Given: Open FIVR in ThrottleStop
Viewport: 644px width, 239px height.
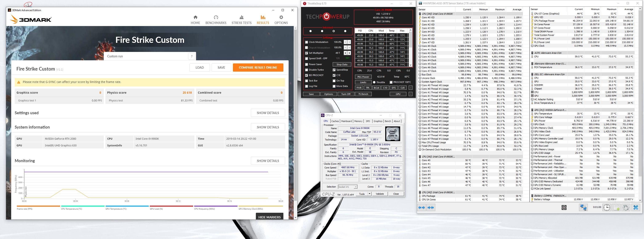Looking at the screenshot, I should tap(359, 88).
